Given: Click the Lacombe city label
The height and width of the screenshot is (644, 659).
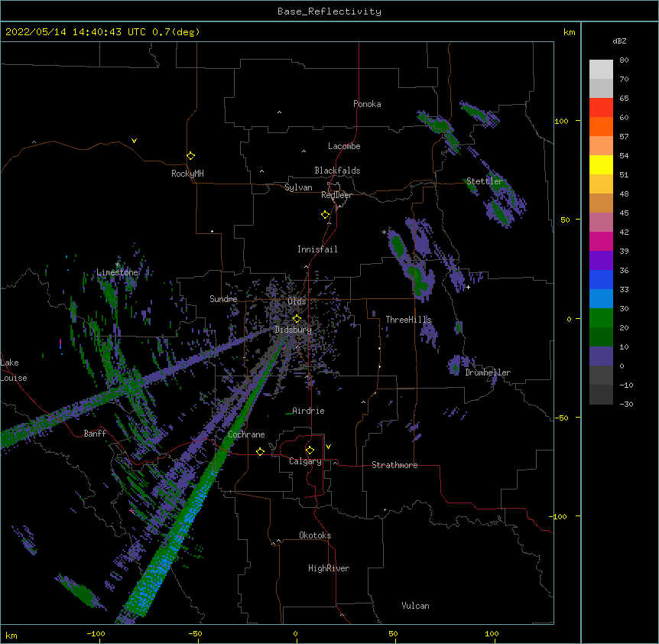Looking at the screenshot, I should point(344,146).
